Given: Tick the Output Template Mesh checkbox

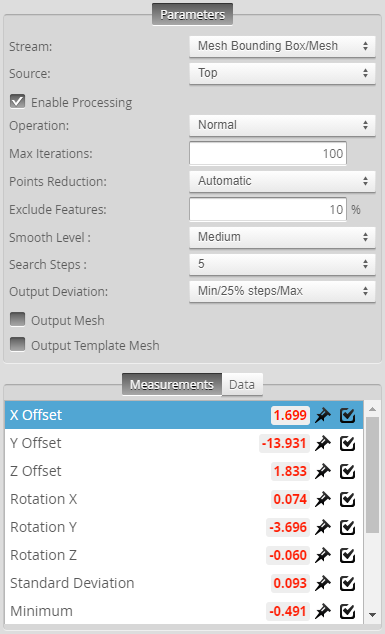Looking at the screenshot, I should [17, 344].
